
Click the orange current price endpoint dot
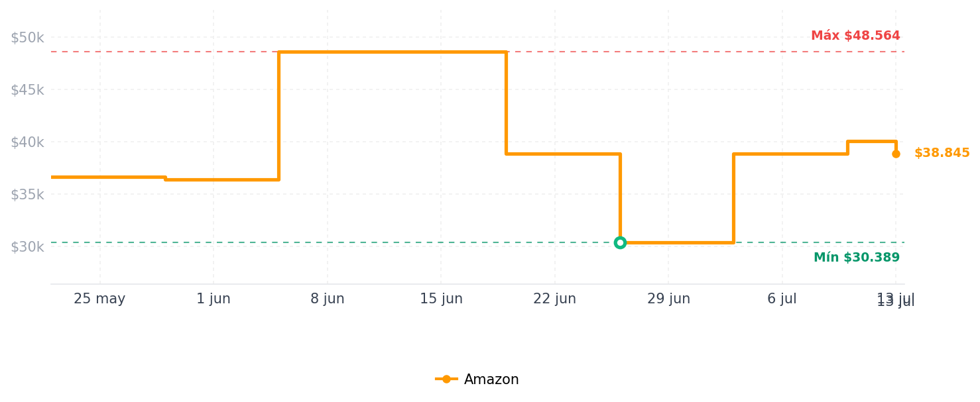(896, 154)
